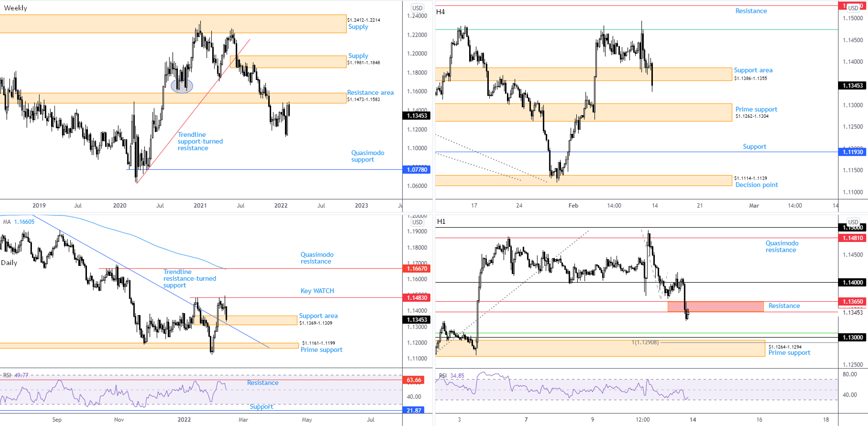This screenshot has width=868, height=426.
Task: Select the red Resistance zone on H1 chart
Action: click(x=715, y=307)
